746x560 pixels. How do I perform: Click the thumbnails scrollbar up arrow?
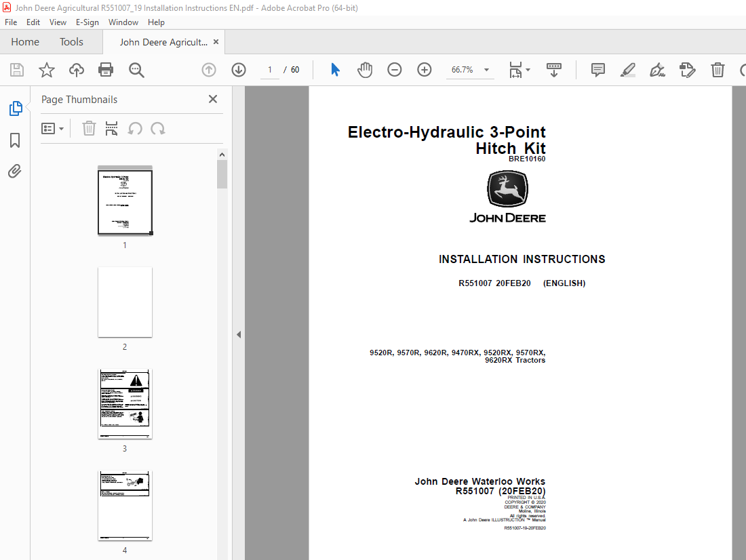[222, 155]
